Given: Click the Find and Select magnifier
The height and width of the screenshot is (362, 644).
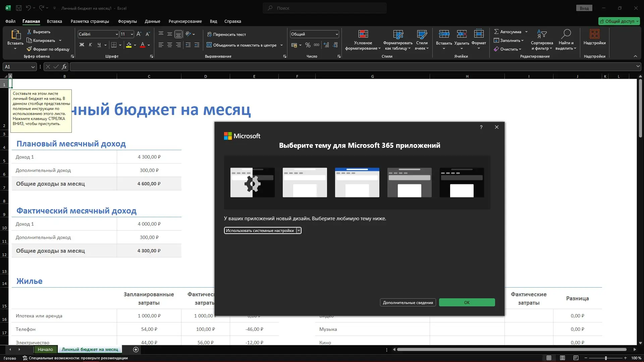Looking at the screenshot, I should (x=566, y=34).
